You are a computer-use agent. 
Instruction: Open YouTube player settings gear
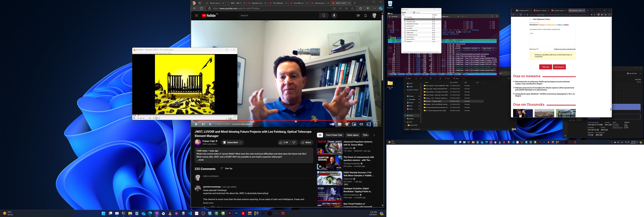click(347, 124)
